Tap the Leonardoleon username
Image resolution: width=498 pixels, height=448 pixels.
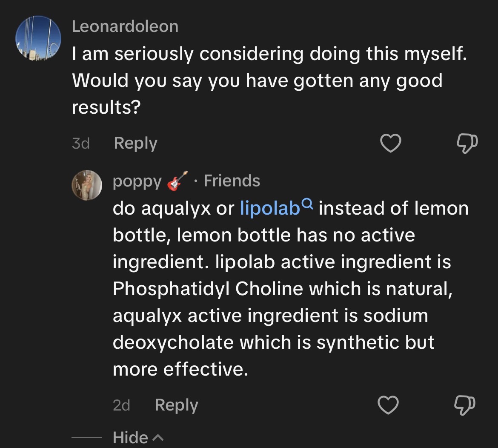(x=125, y=26)
